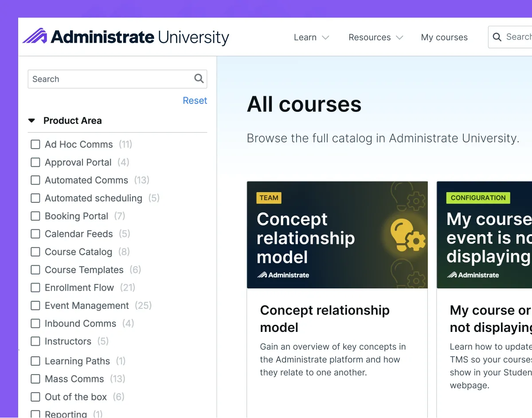Enable the Enrollment Flow checkbox
This screenshot has height=418, width=532.
click(x=35, y=288)
